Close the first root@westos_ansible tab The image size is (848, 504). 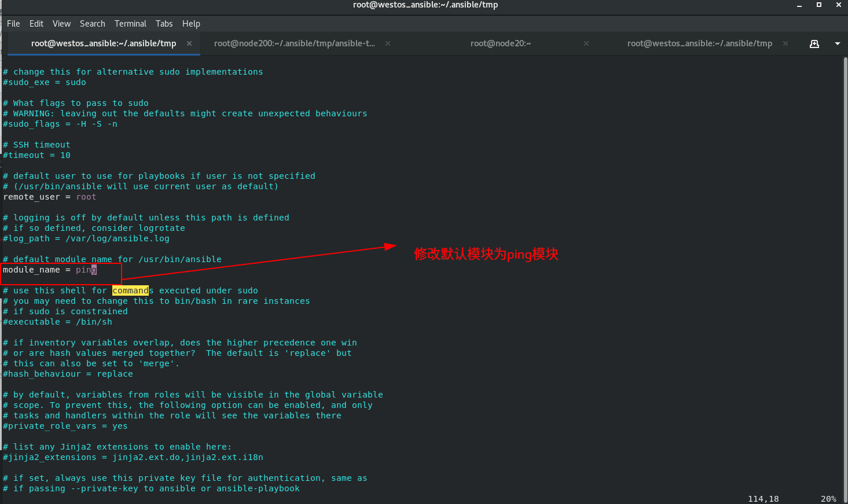coord(189,43)
